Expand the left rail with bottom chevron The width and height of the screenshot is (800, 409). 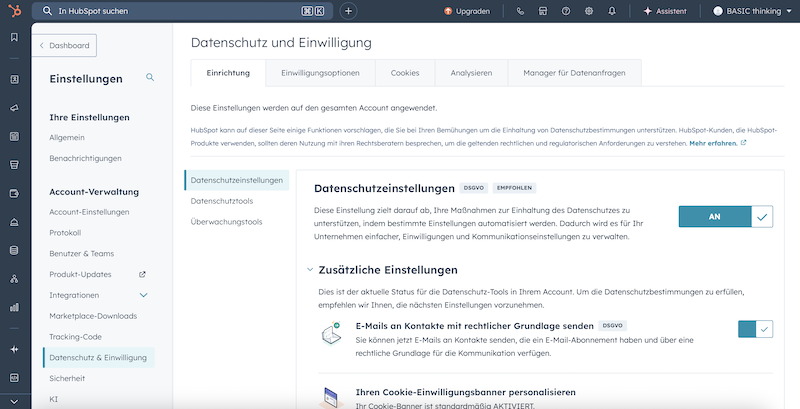point(14,401)
